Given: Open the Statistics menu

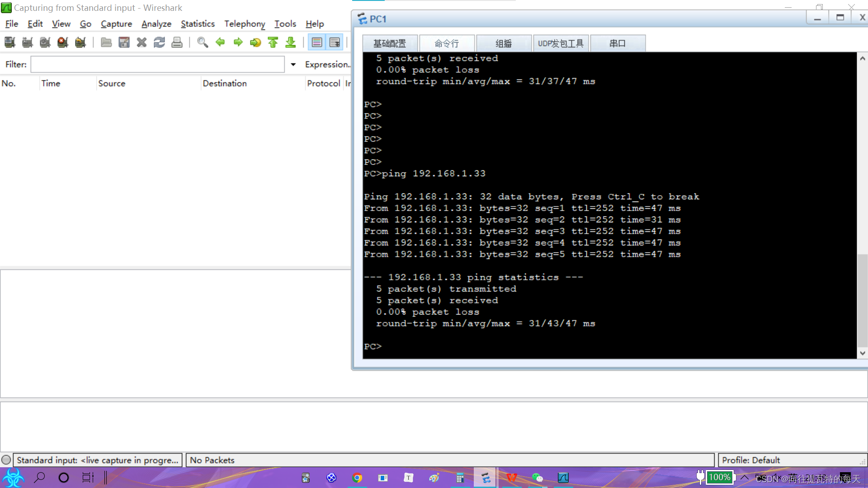Looking at the screenshot, I should click(x=198, y=24).
